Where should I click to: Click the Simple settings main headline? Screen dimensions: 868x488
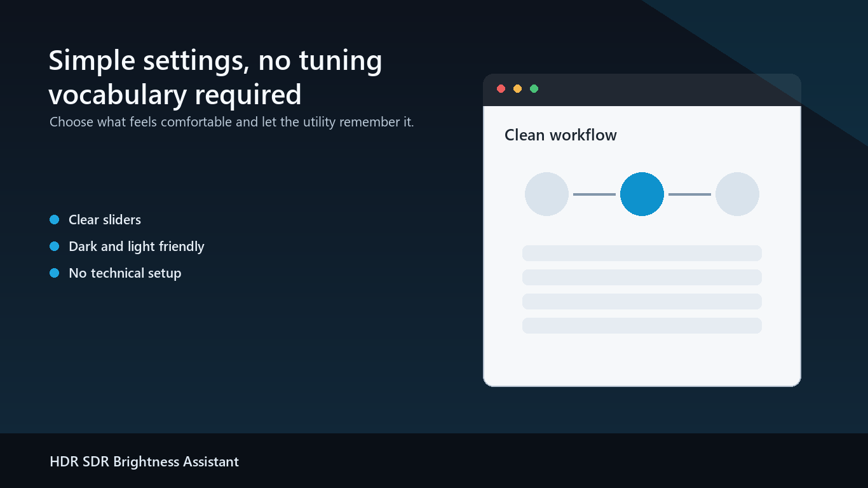[215, 78]
